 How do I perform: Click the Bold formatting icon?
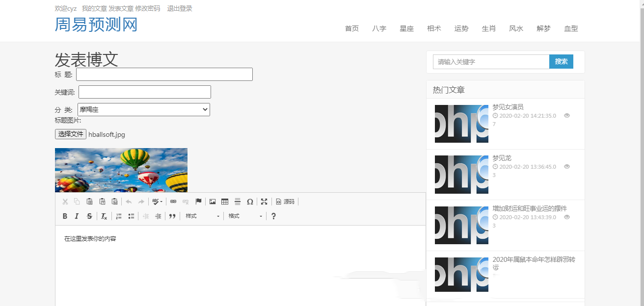tap(65, 216)
